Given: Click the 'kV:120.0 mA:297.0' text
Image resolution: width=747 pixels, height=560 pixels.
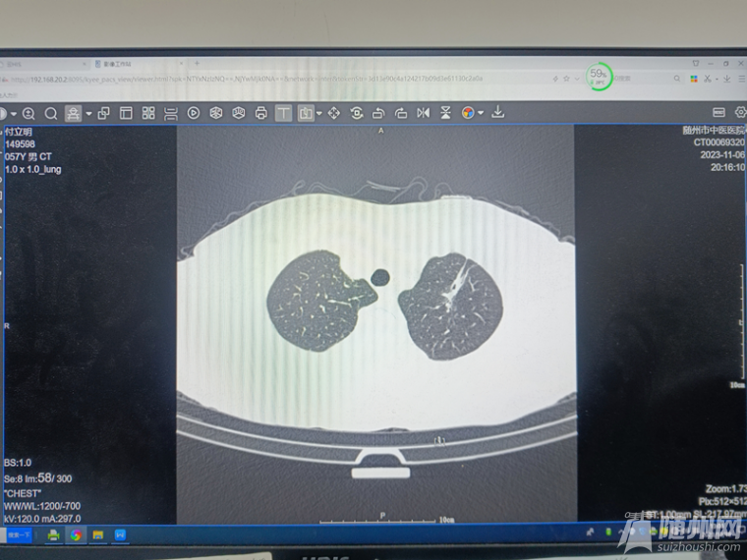Looking at the screenshot, I should click(42, 519).
